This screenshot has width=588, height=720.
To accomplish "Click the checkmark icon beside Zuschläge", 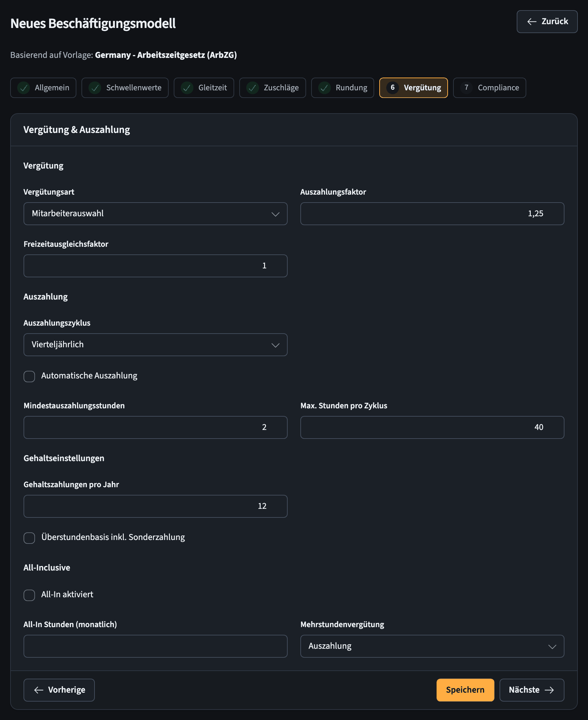I will 252,88.
